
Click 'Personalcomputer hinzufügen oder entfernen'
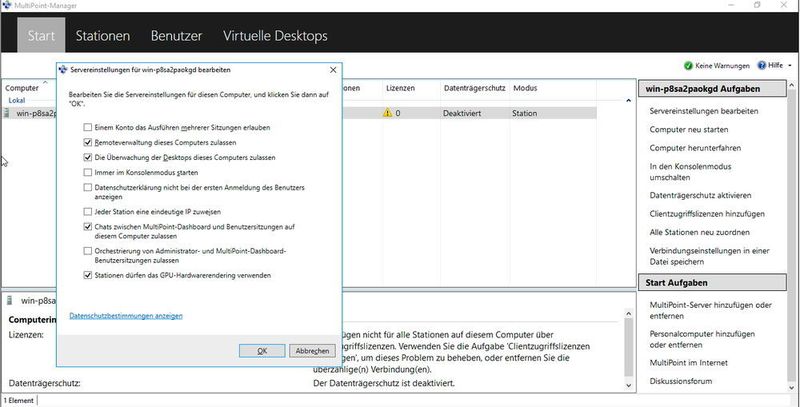(702, 339)
